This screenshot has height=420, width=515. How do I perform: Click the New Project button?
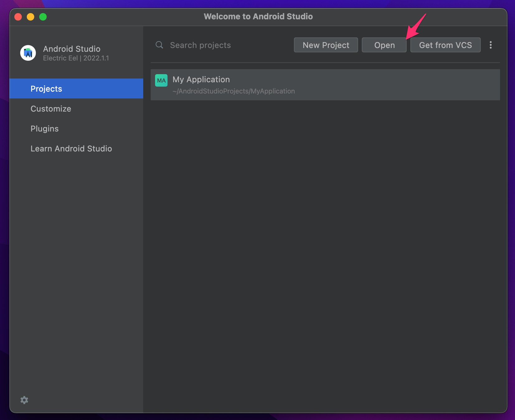[x=326, y=45]
